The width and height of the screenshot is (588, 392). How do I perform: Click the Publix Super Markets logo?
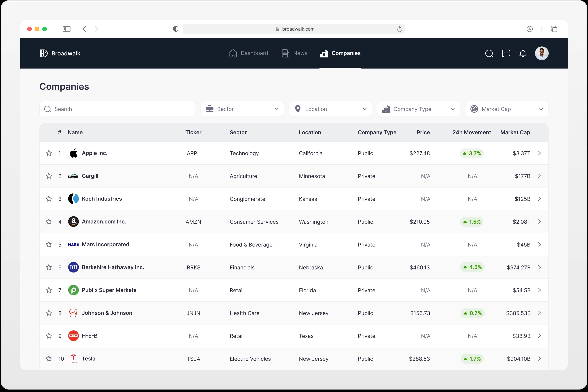(73, 290)
